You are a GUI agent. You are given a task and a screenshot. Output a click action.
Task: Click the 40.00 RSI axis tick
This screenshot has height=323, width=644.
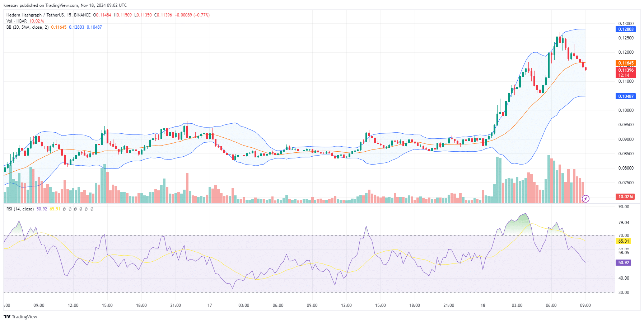[624, 278]
